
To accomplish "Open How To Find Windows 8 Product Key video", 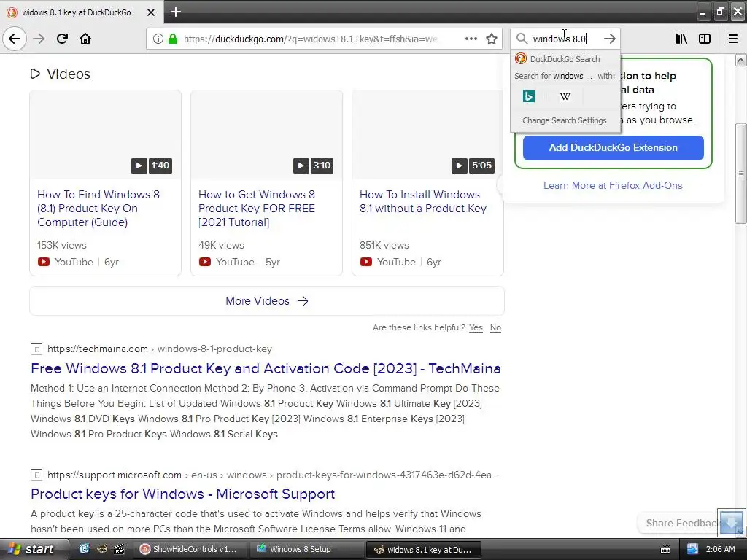I will tap(98, 209).
